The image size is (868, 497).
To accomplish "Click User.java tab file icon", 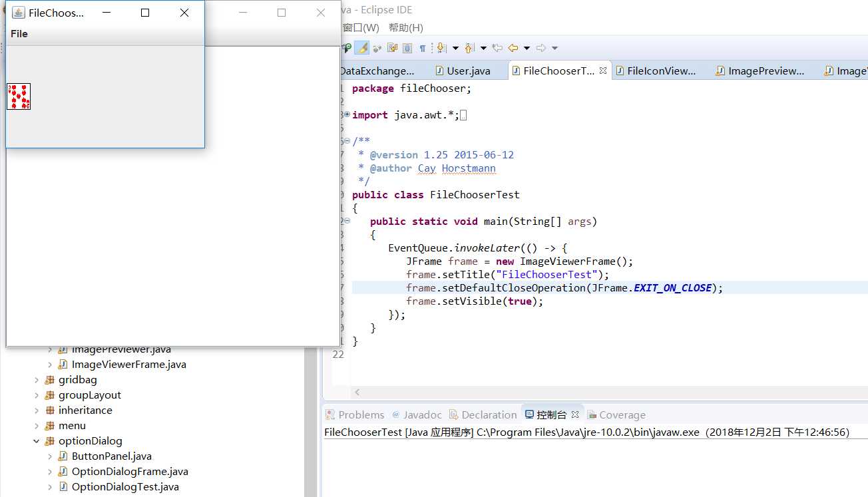I will click(440, 71).
